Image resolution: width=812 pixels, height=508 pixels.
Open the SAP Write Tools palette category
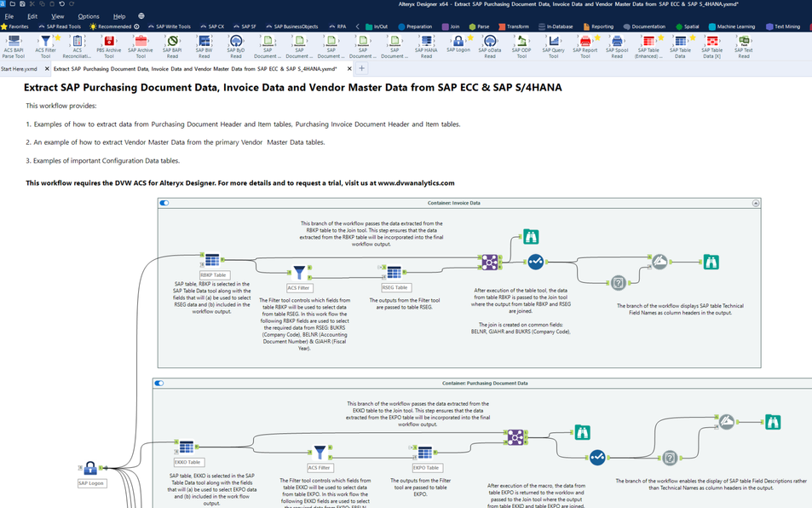tap(170, 26)
